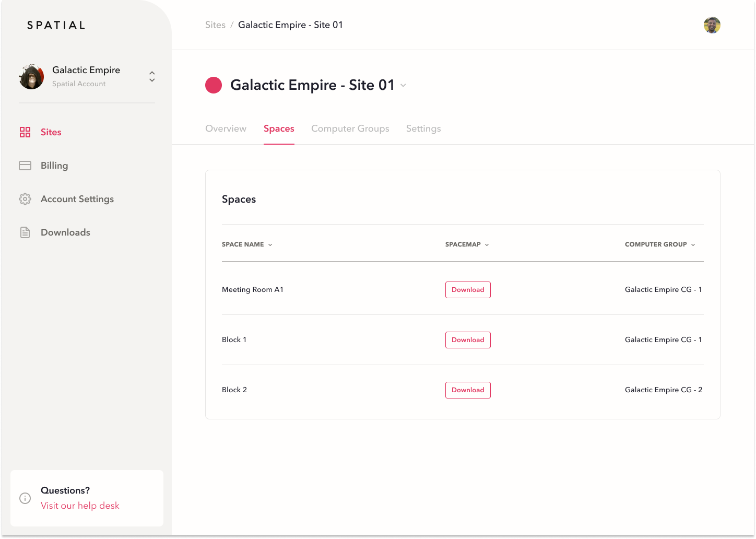The width and height of the screenshot is (756, 539).
Task: Click Galactic Empire CG - 1 for Meeting Room A1
Action: pos(664,289)
